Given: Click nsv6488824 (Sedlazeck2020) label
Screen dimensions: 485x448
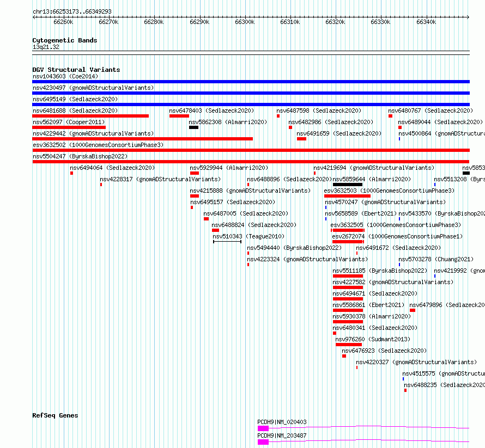Looking at the screenshot, I should pyautogui.click(x=254, y=225).
